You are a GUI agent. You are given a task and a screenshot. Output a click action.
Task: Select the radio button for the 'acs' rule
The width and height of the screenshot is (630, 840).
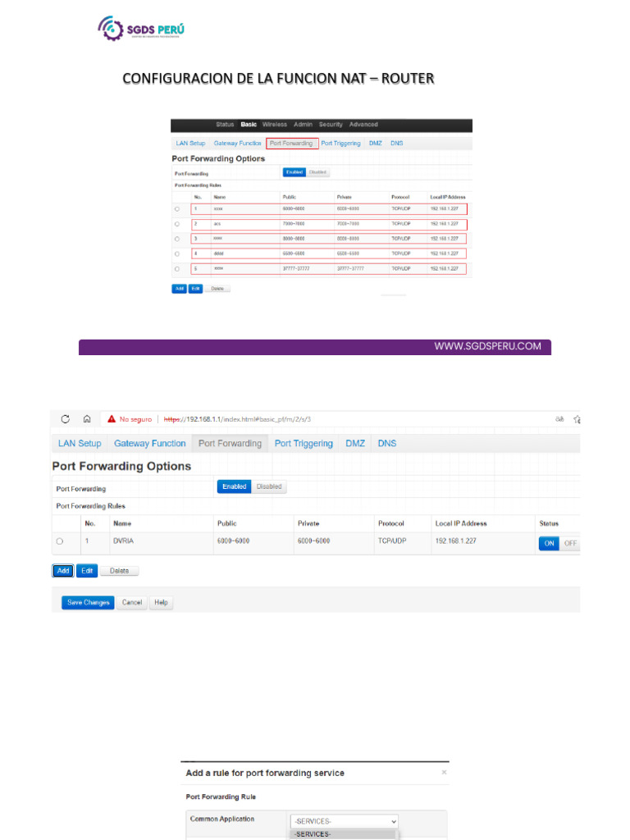coord(177,224)
